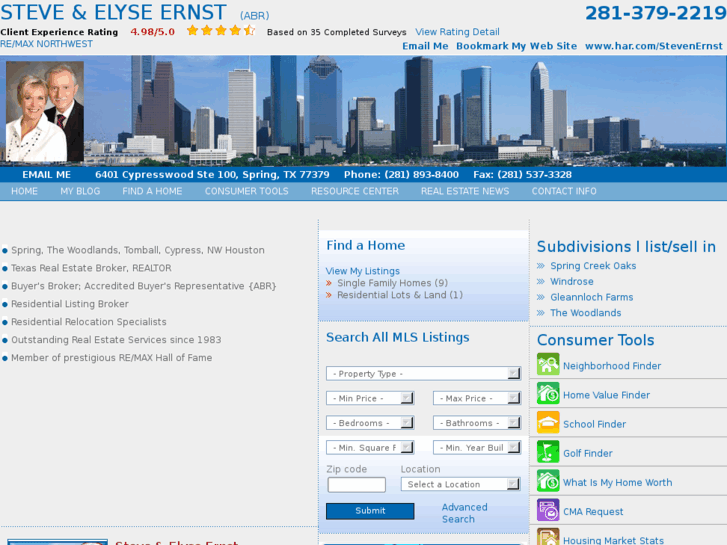Click the 4.98/5.0 rating value

[x=153, y=32]
